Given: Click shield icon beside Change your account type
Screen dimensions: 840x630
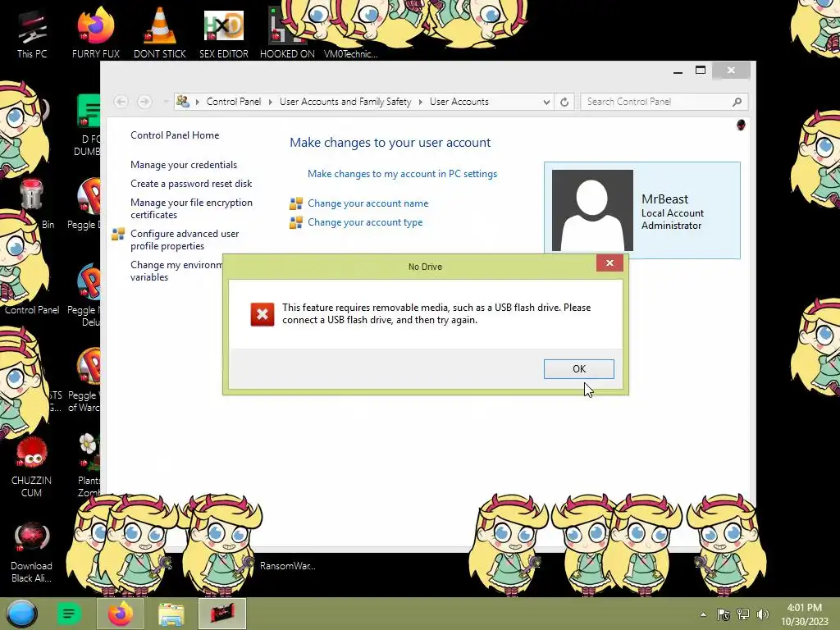Looking at the screenshot, I should pyautogui.click(x=295, y=222).
